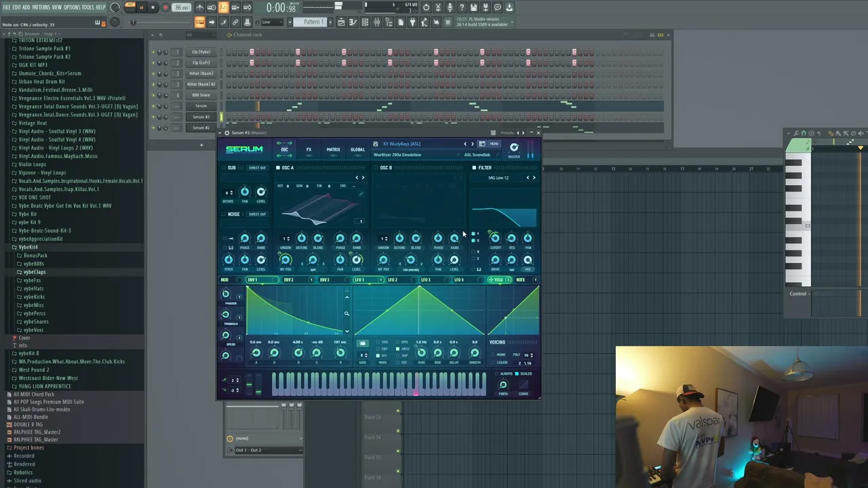
Task: Toggle LFO ANCH checkbox
Action: tap(397, 349)
